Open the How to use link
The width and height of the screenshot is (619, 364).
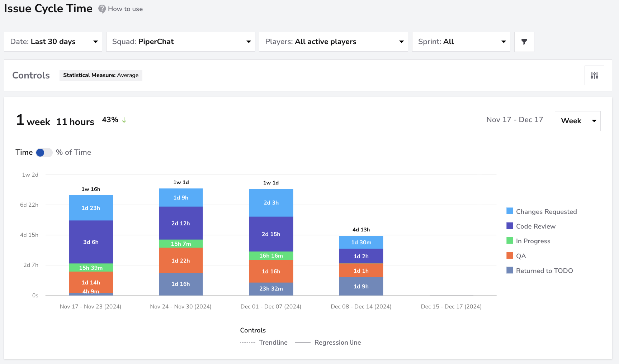tap(125, 9)
